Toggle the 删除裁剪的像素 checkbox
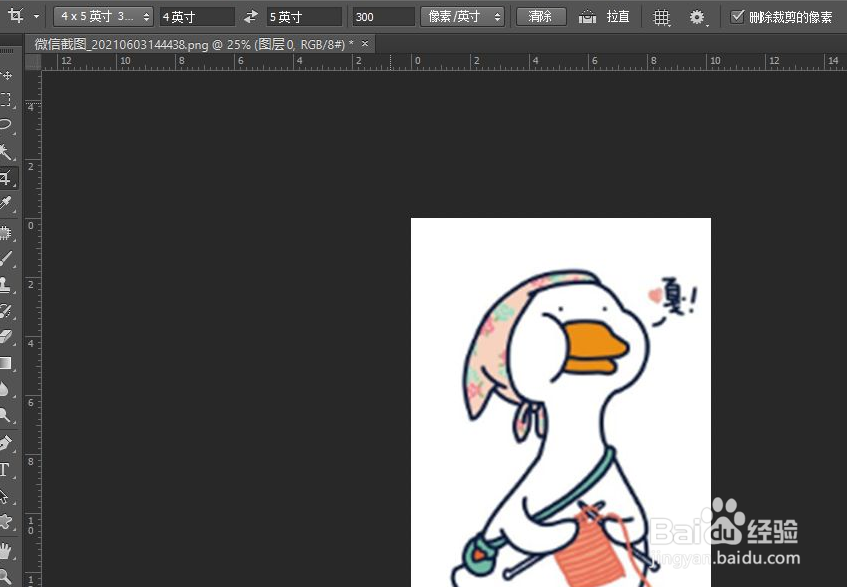The height and width of the screenshot is (587, 847). click(x=737, y=17)
